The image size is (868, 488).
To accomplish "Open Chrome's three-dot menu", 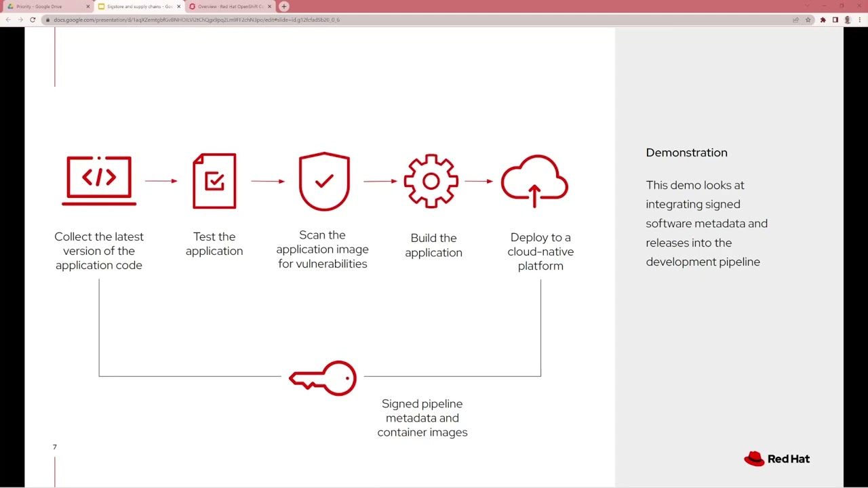I will click(860, 20).
